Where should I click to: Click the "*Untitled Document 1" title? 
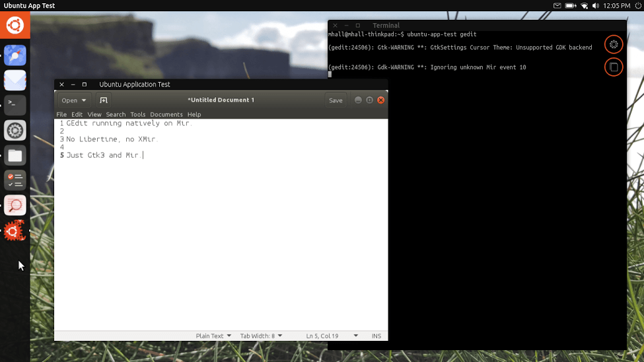221,100
